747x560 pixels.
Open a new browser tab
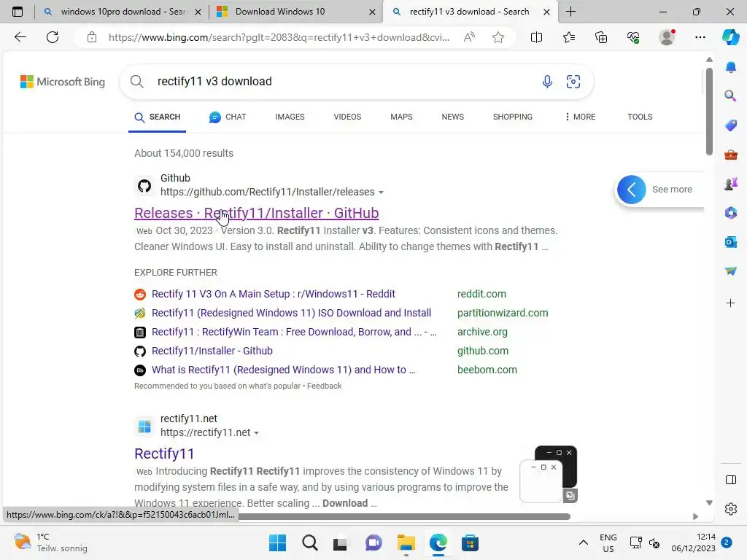click(570, 12)
